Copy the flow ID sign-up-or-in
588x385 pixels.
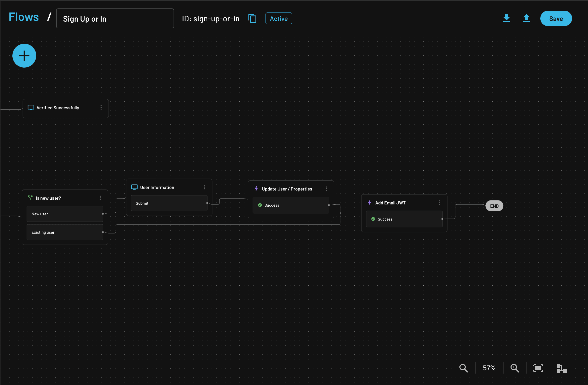pos(252,18)
